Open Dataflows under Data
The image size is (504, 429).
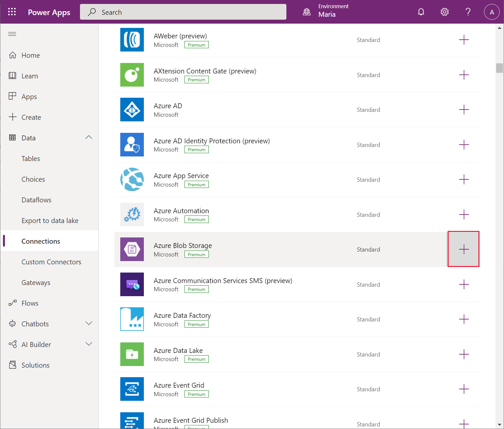click(x=49, y=200)
